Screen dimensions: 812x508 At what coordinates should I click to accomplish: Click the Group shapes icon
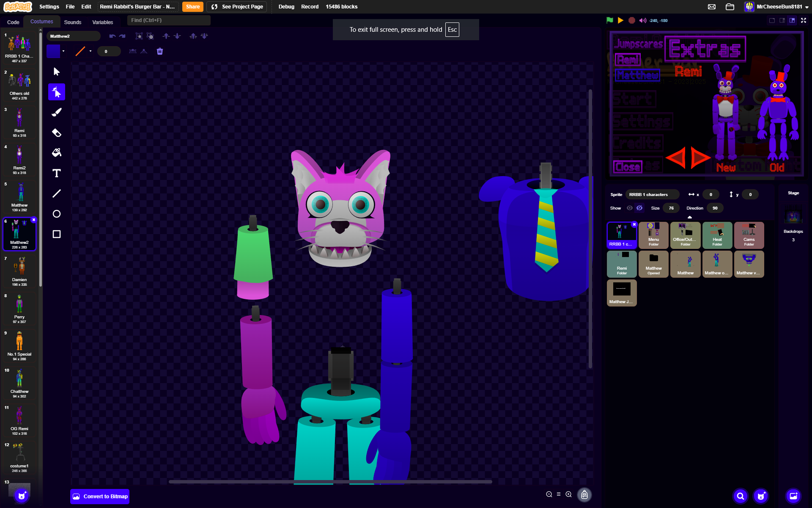click(139, 36)
